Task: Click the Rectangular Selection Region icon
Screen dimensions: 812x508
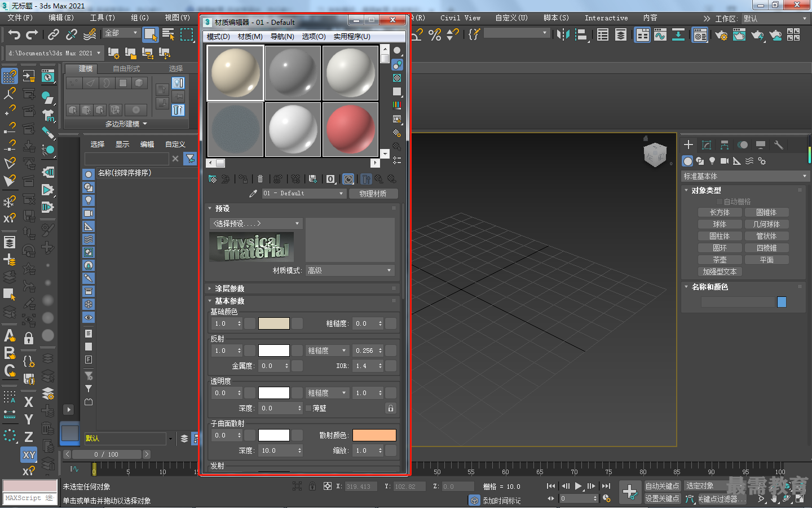Action: point(187,34)
